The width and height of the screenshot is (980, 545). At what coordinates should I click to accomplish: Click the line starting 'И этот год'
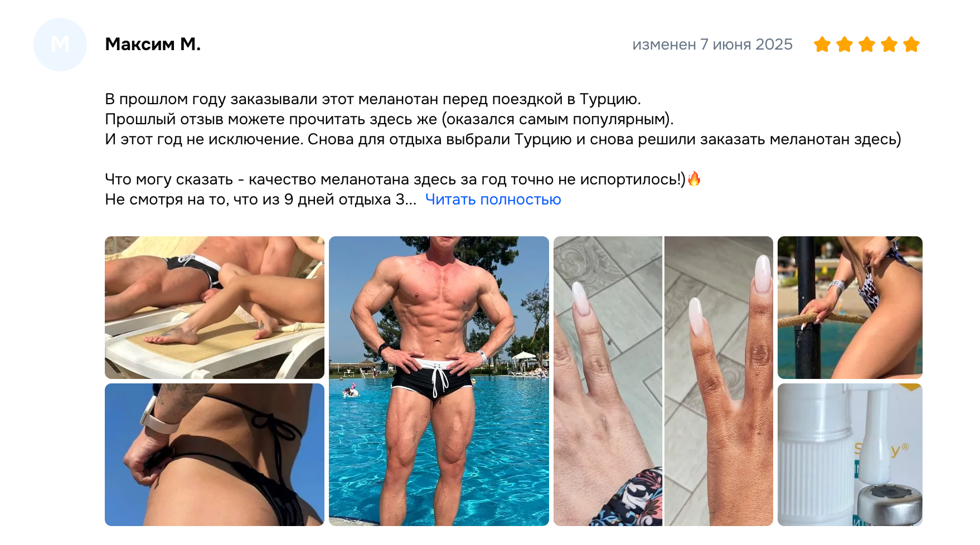pos(503,139)
